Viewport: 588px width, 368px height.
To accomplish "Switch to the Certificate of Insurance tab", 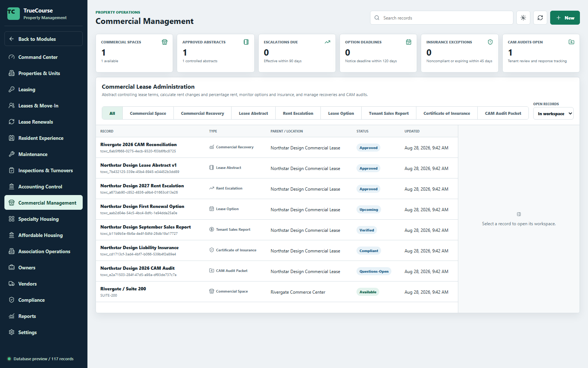I will (x=447, y=113).
